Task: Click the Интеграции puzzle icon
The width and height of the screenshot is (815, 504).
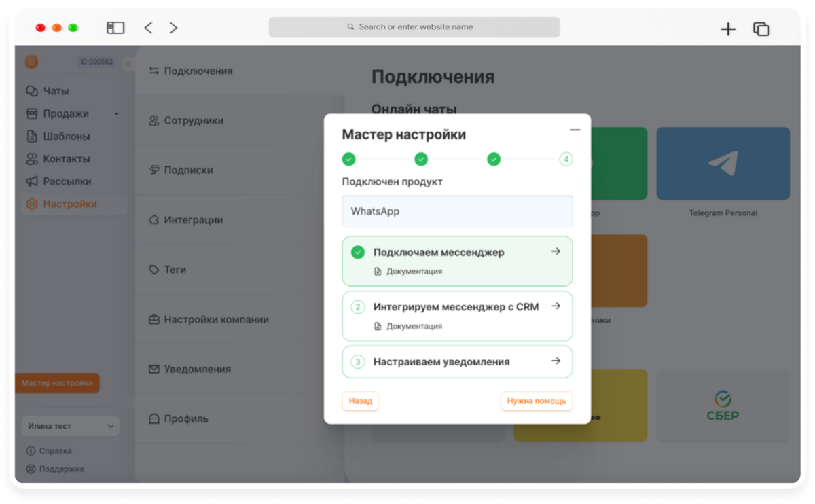Action: click(x=153, y=220)
